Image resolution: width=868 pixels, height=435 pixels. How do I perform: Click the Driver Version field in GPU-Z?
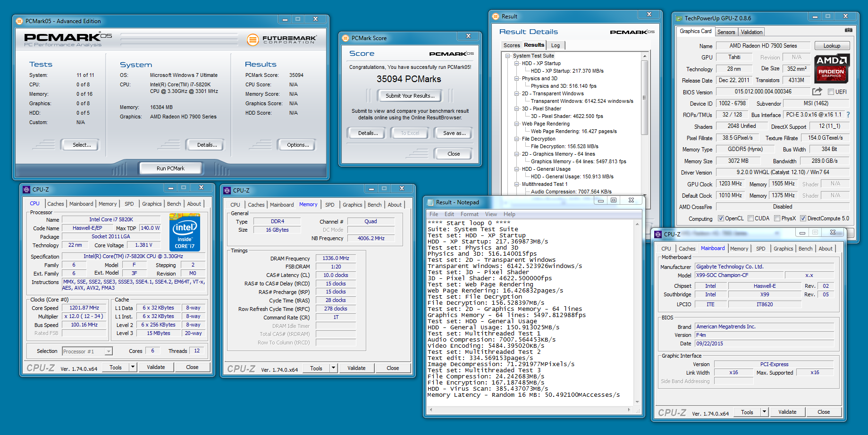[x=783, y=172]
